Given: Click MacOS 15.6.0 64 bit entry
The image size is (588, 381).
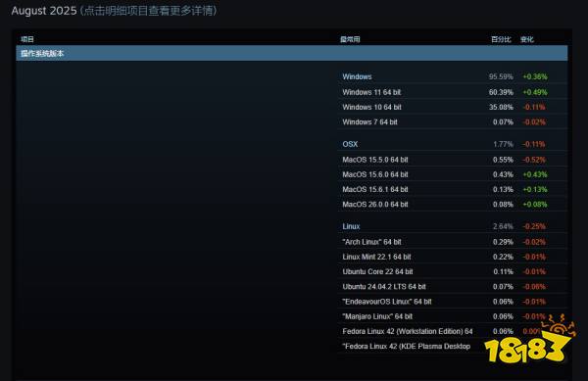Looking at the screenshot, I should pyautogui.click(x=453, y=174).
